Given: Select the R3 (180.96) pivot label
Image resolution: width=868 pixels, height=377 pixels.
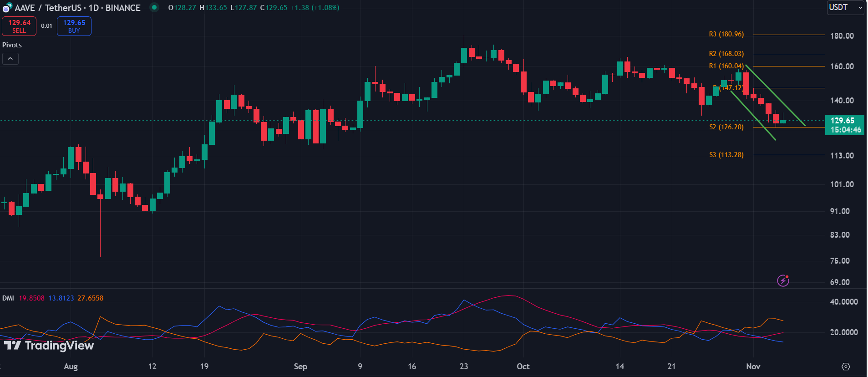Looking at the screenshot, I should 726,34.
